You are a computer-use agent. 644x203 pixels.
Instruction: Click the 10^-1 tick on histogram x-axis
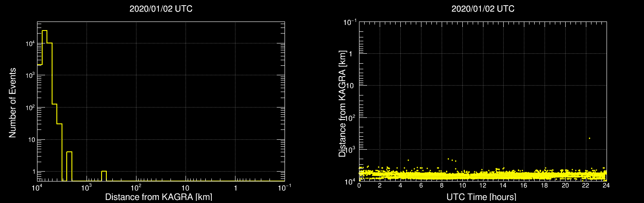tap(285, 188)
